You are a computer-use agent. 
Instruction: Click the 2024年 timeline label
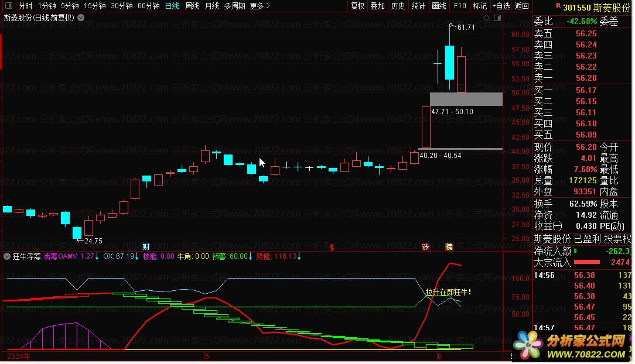click(19, 357)
